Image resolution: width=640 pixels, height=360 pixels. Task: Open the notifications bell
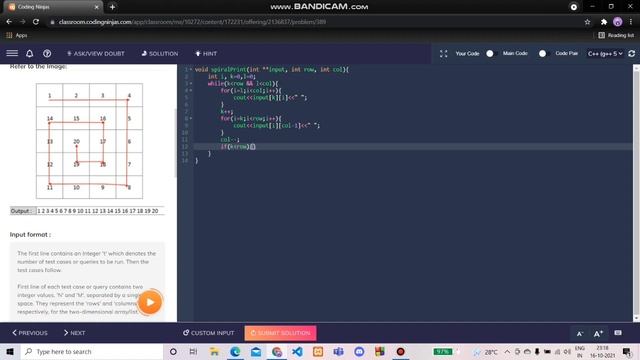(30, 53)
